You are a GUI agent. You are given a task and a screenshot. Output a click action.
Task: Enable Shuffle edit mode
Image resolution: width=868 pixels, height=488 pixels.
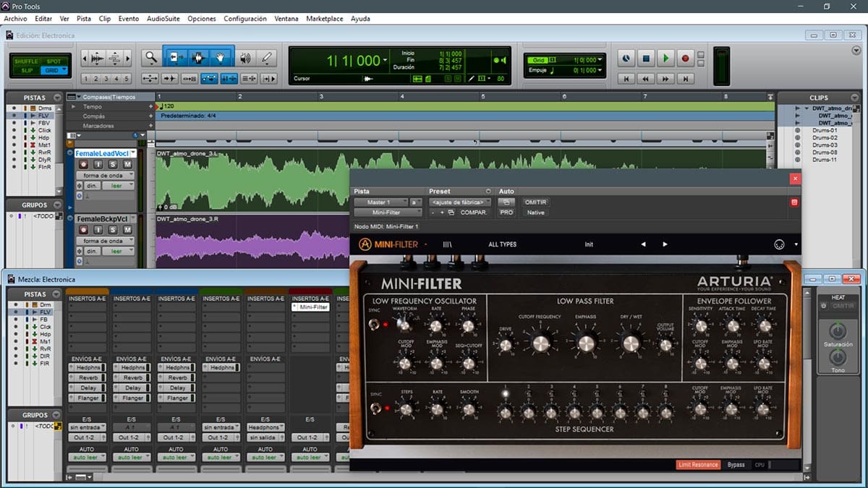tap(26, 61)
